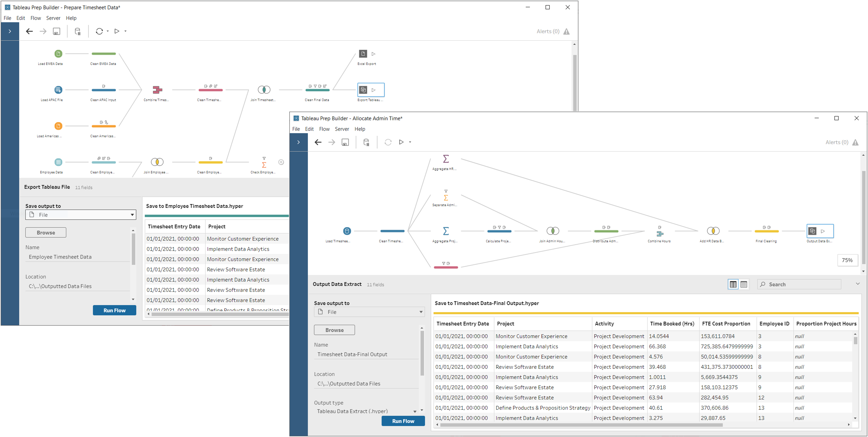
Task: Open the Flow menu
Action: (x=324, y=129)
